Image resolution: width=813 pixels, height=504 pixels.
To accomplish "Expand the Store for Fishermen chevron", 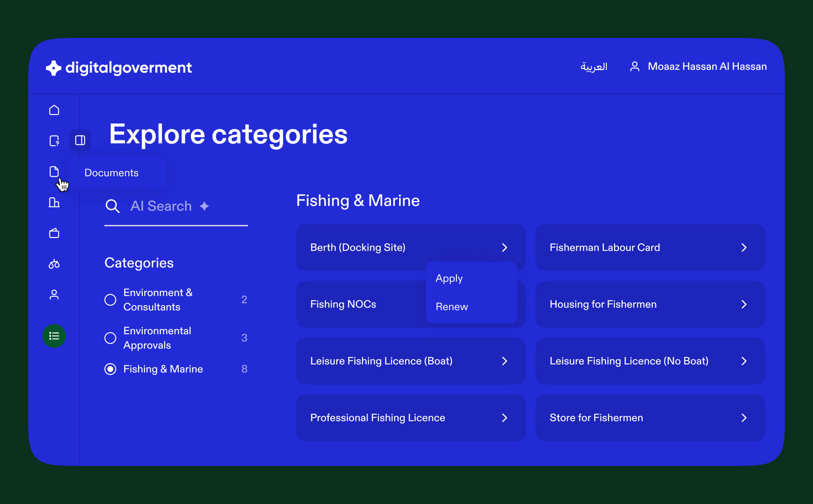I will pos(744,418).
